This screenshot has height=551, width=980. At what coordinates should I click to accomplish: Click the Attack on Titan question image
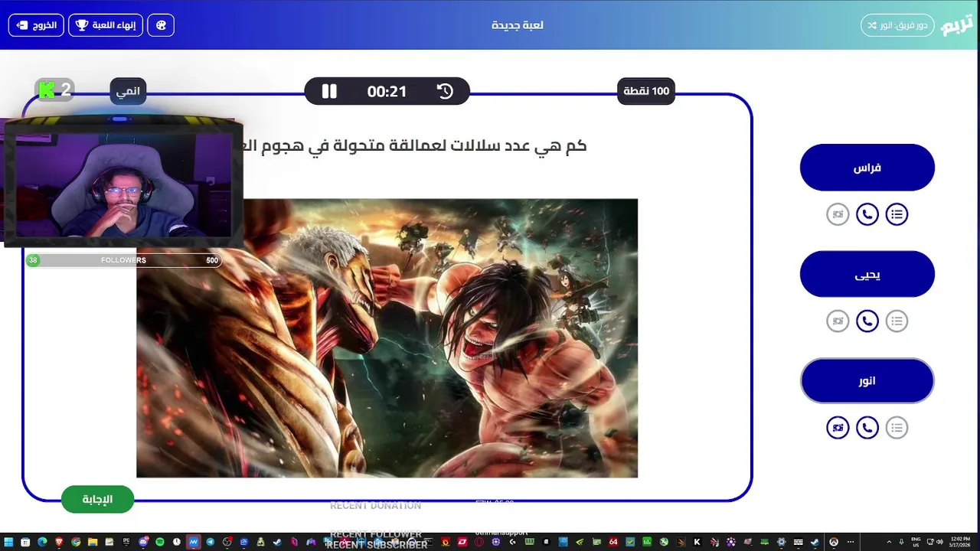387,337
